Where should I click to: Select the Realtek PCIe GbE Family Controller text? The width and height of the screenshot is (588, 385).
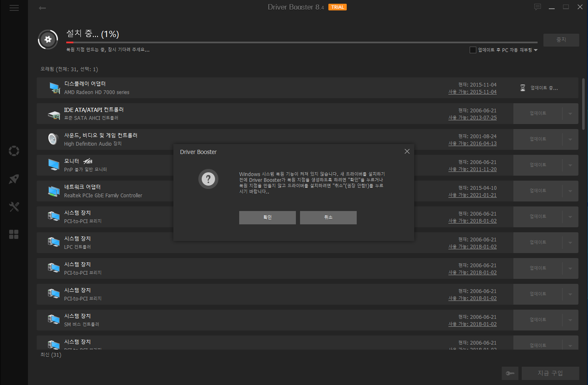(x=103, y=196)
